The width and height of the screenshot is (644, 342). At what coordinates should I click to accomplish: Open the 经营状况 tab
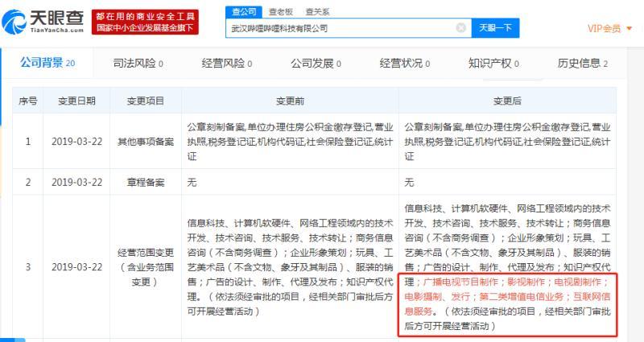click(405, 64)
